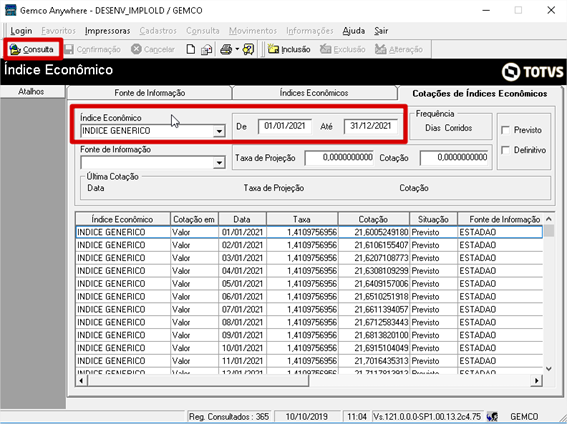Click the greyed Confirmação toolbar button
The width and height of the screenshot is (567, 424).
pos(93,49)
